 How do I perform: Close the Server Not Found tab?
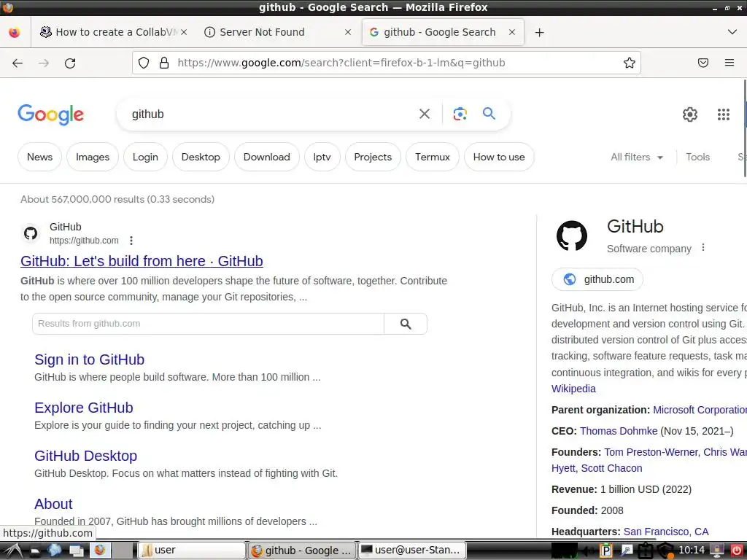point(348,32)
